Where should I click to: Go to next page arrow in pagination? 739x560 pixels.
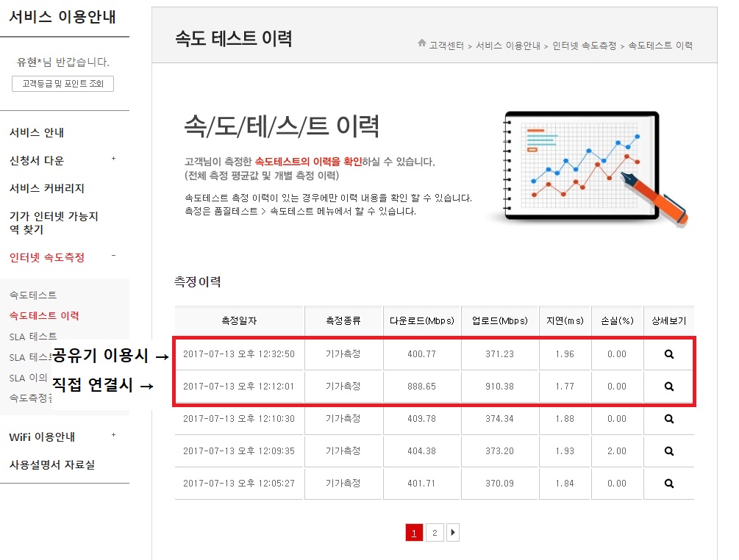(453, 533)
